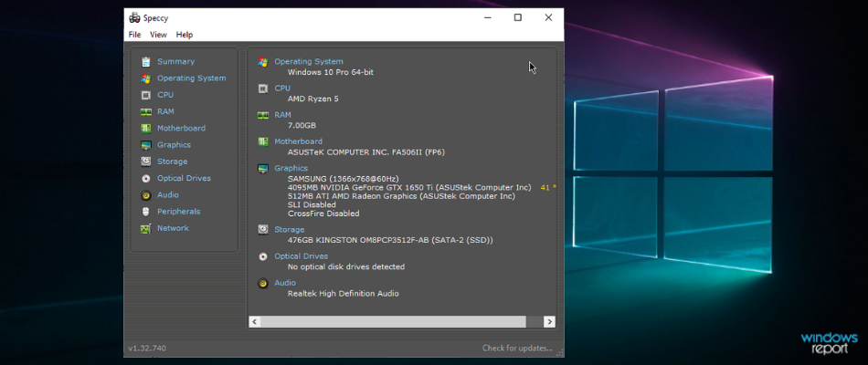Viewport: 868px width, 365px height.
Task: Click the CPU chip icon in sidebar
Action: [x=145, y=95]
